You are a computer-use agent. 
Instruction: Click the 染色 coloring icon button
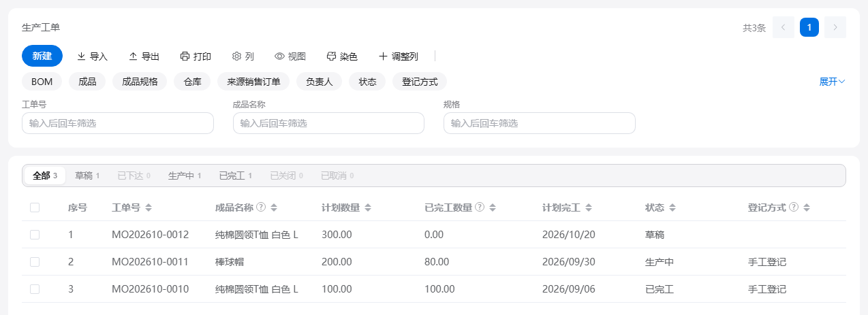point(342,56)
